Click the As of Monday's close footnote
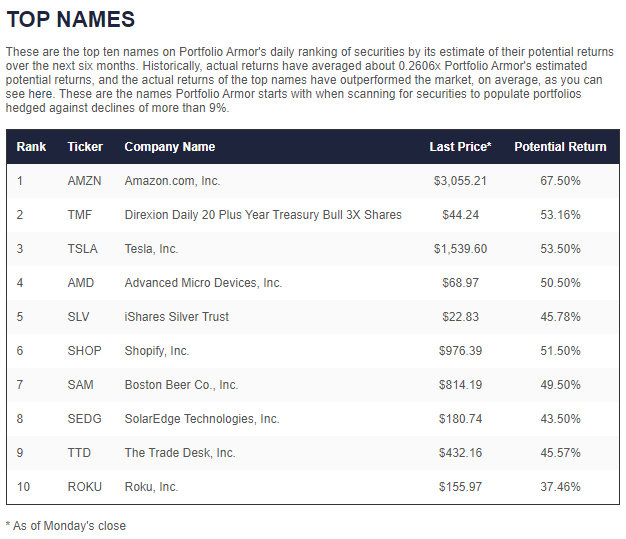This screenshot has width=626, height=539. pyautogui.click(x=65, y=525)
